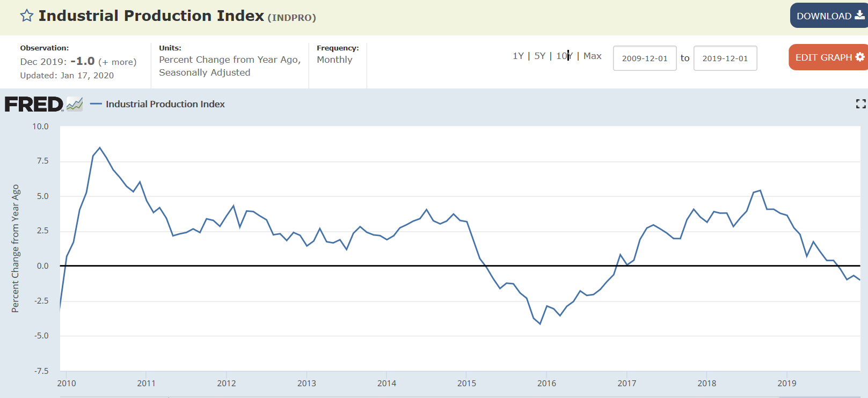The image size is (868, 398).
Task: Click the Seasonally Adjusted units text
Action: pyautogui.click(x=205, y=72)
